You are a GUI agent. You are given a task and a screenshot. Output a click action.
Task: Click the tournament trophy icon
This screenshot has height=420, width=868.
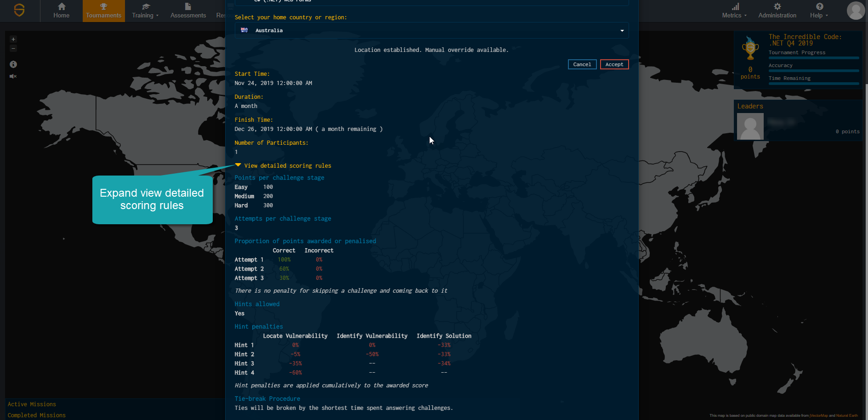tap(750, 49)
